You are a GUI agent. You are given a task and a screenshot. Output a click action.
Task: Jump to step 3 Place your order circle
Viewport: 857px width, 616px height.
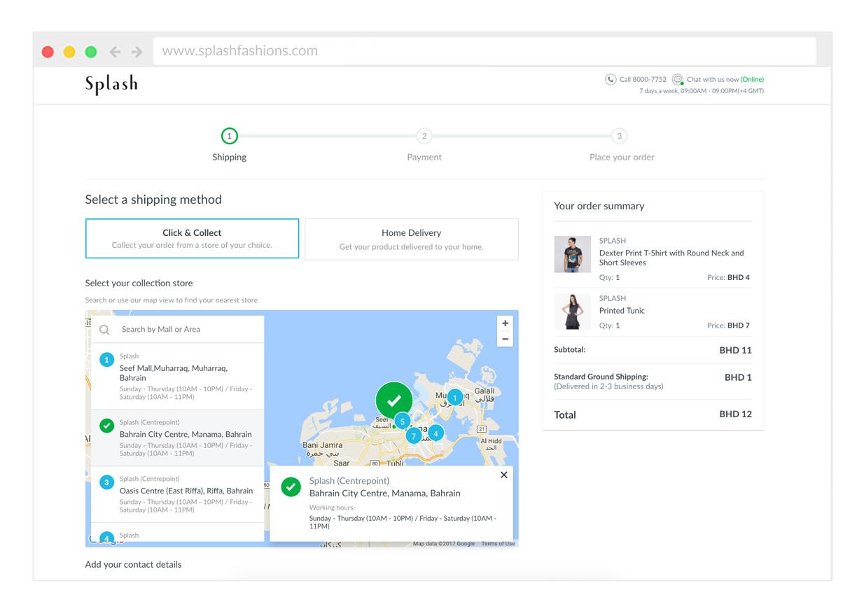[x=619, y=136]
